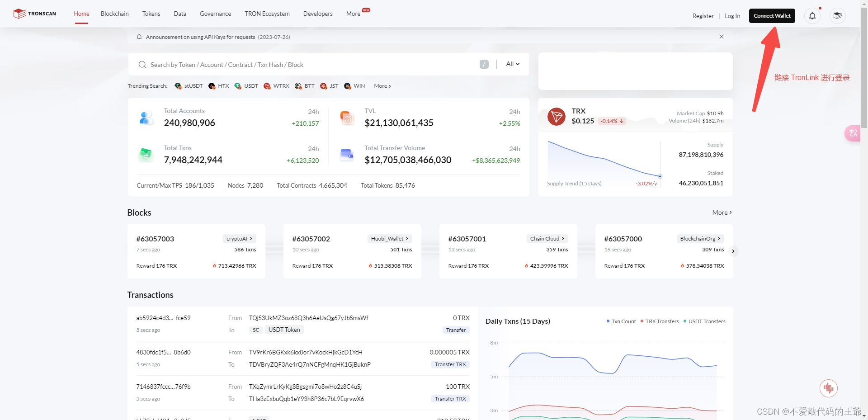
Task: Click the HTX token icon
Action: (212, 86)
